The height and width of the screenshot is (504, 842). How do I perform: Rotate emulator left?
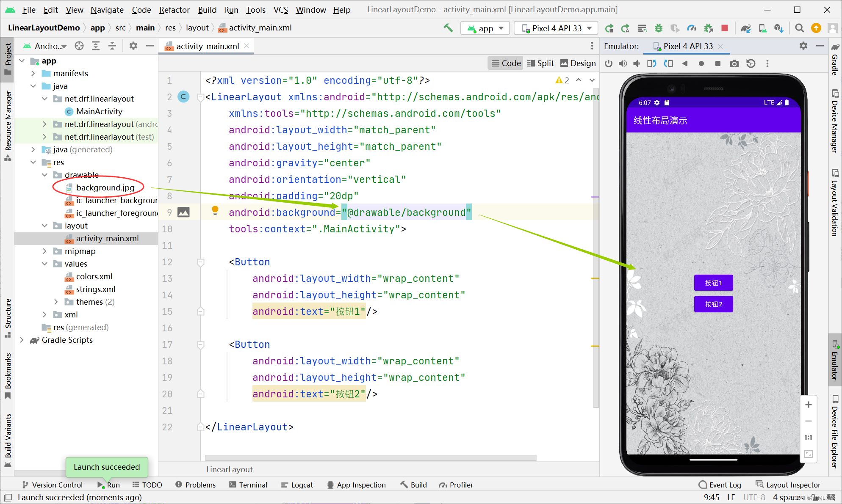pos(652,63)
